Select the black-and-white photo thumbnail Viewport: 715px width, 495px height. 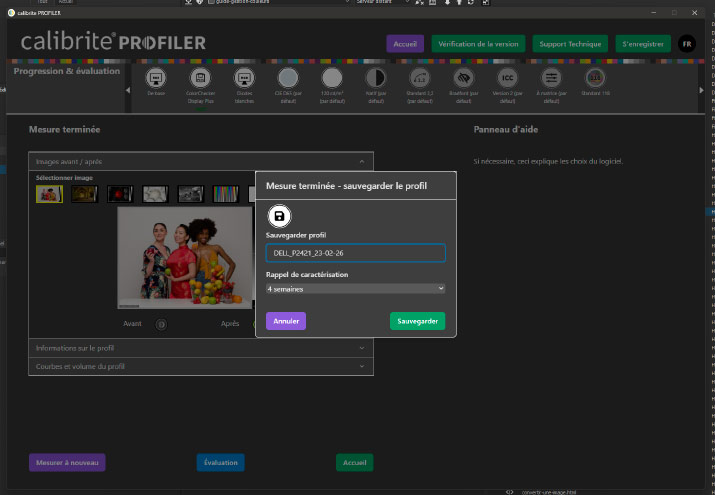[191, 194]
